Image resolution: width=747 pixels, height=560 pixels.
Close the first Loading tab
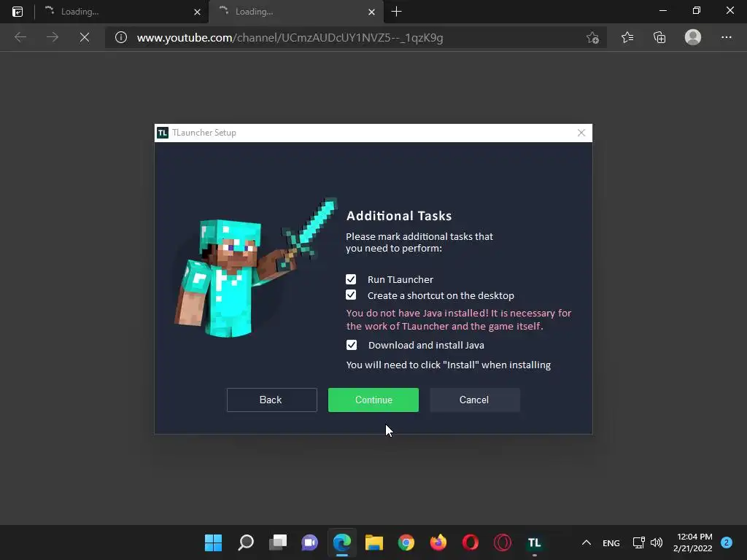(197, 12)
